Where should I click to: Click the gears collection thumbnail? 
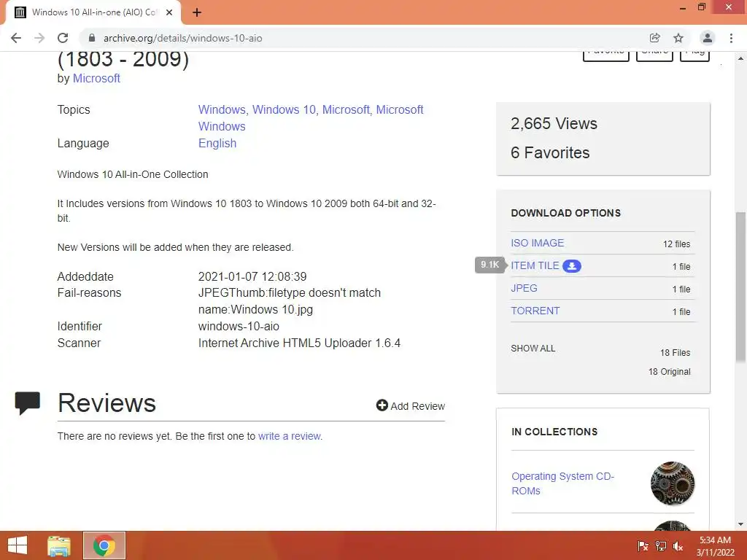pos(672,483)
